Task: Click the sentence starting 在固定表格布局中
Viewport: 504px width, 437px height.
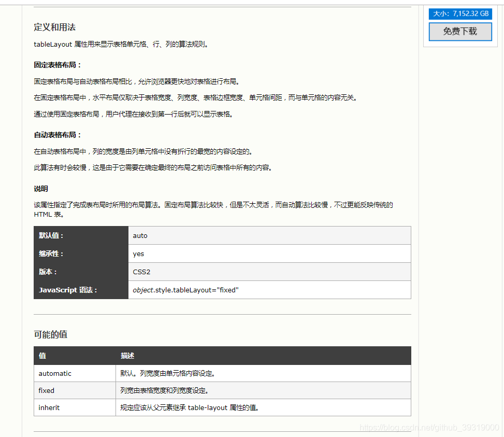Action: [196, 97]
